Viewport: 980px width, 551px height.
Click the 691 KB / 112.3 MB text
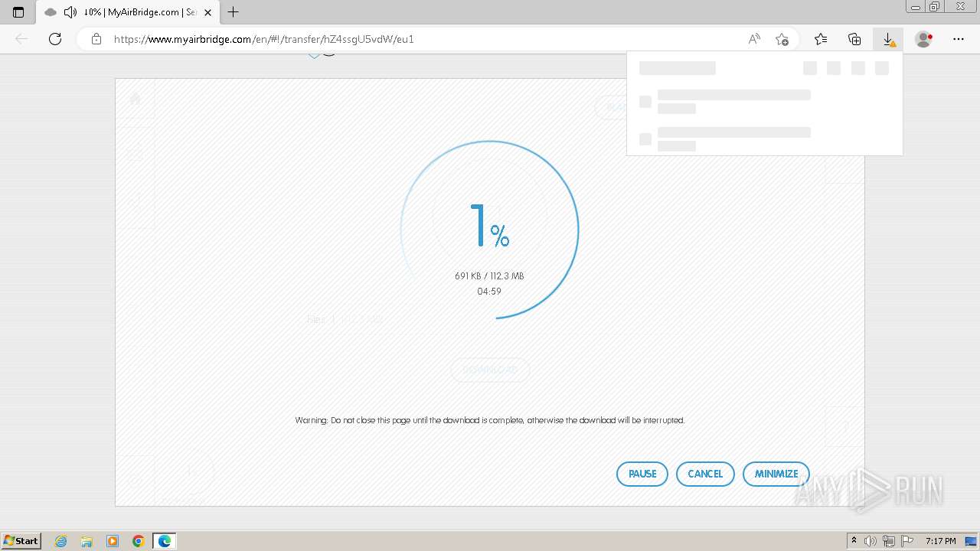click(489, 276)
